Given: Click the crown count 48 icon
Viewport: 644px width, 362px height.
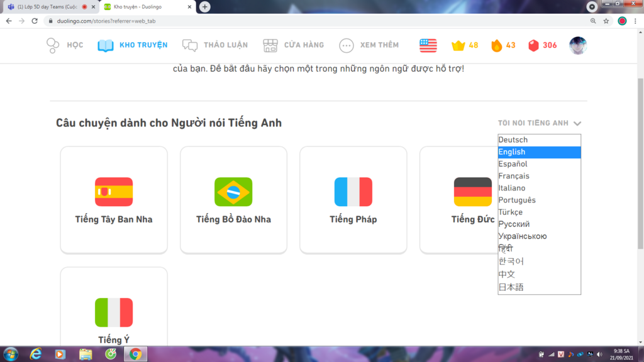Looking at the screenshot, I should click(x=465, y=45).
